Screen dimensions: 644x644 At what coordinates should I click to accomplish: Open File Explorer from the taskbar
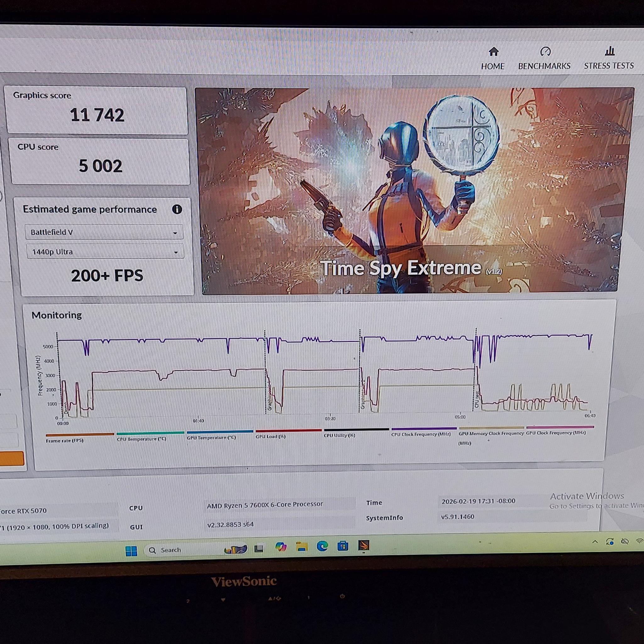[302, 547]
